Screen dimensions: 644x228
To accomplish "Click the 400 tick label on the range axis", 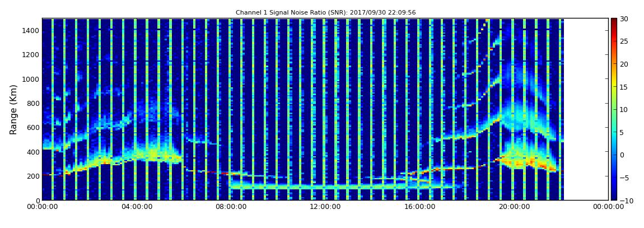I will pos(33,152).
